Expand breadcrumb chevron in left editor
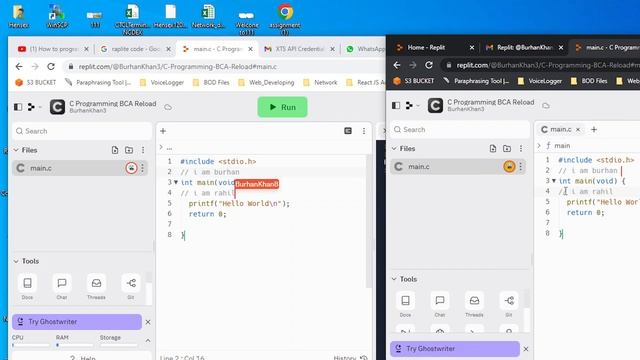Screen dimensions: 640x360 click(x=161, y=147)
